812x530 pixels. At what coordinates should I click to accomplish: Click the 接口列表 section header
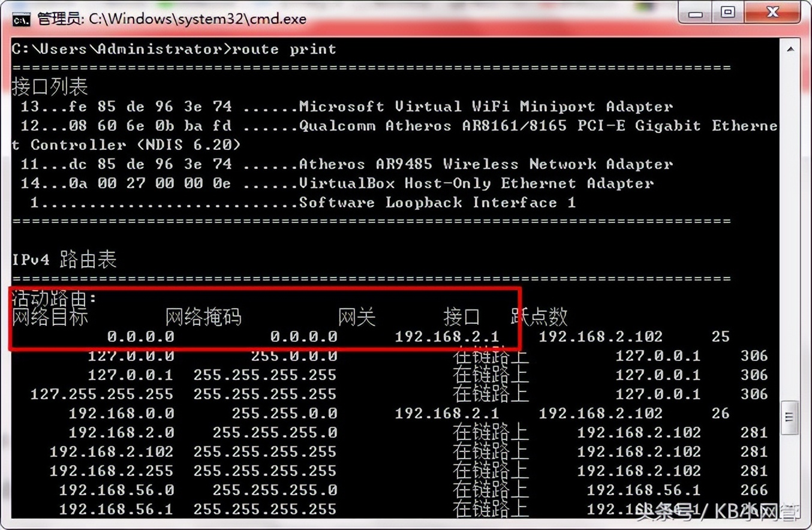coord(49,86)
